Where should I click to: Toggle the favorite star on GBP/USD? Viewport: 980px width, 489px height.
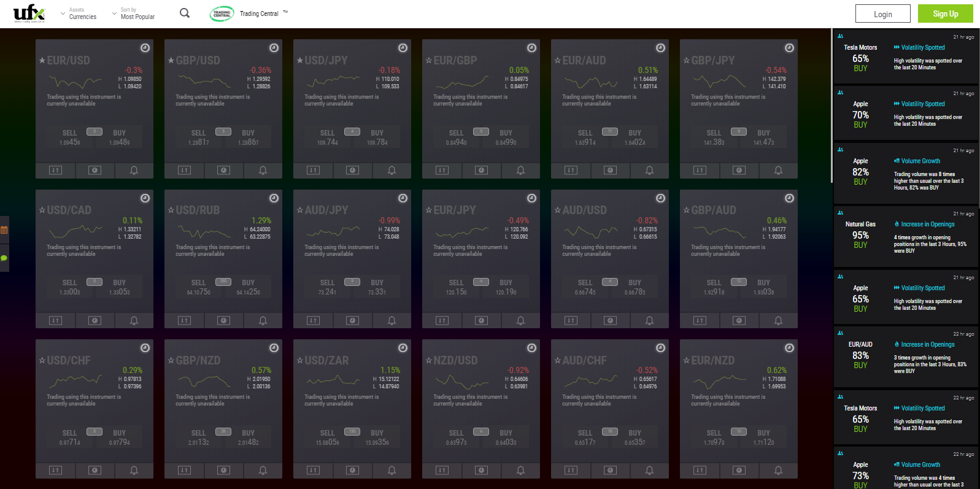coord(171,60)
